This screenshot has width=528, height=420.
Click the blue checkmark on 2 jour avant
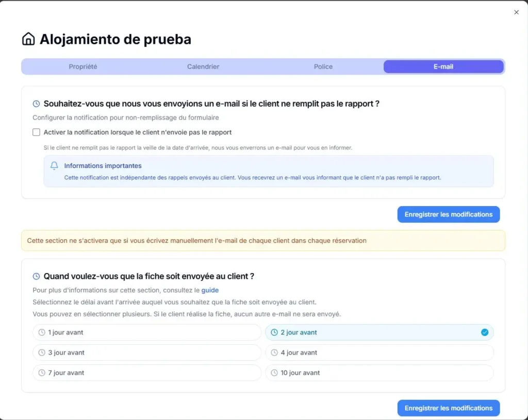484,332
